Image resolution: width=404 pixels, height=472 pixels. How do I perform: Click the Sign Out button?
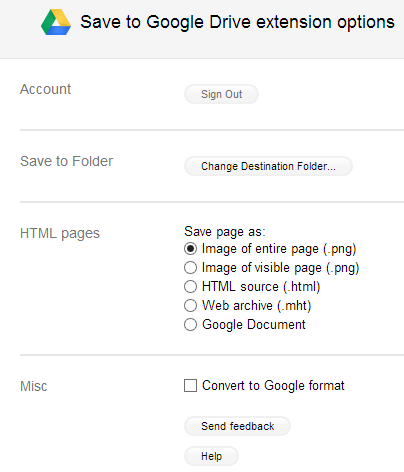point(221,94)
